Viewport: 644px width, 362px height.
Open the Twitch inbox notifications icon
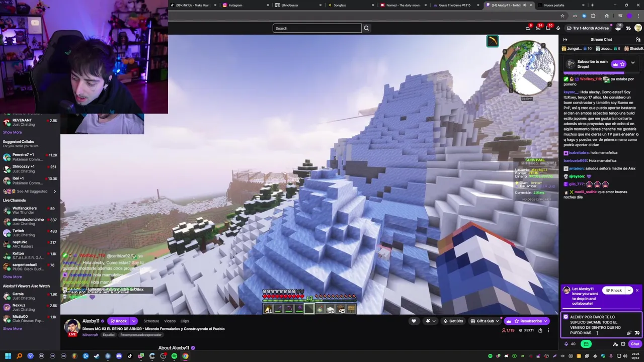coord(538,28)
